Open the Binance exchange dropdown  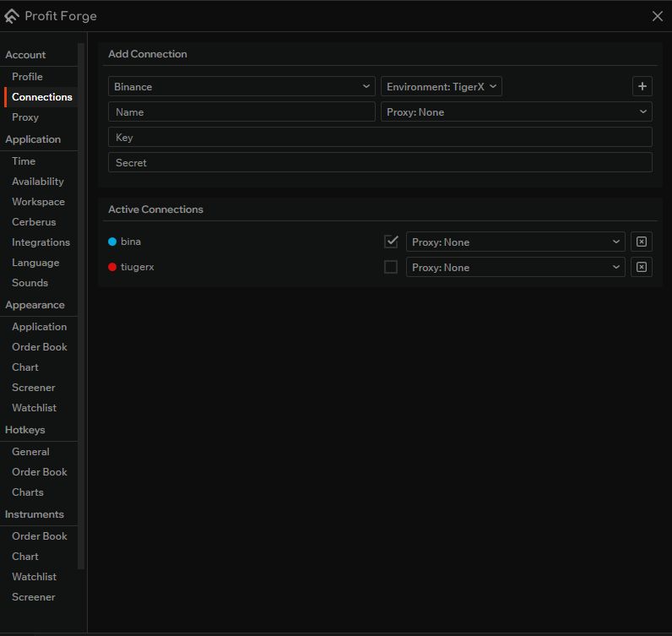[241, 87]
